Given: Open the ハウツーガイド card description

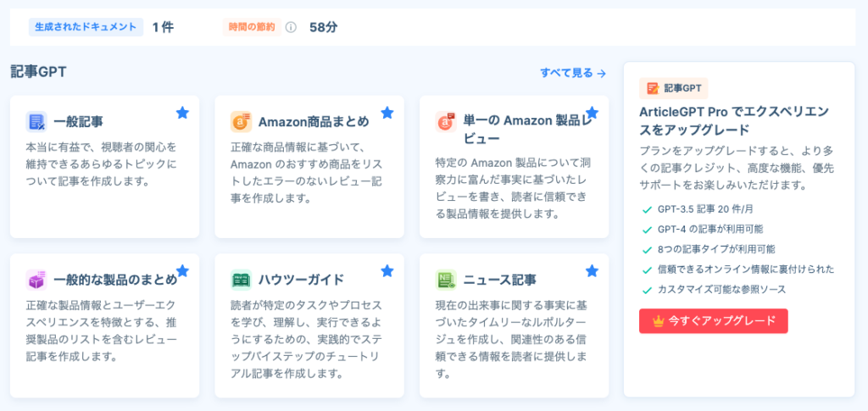Looking at the screenshot, I should [x=306, y=340].
